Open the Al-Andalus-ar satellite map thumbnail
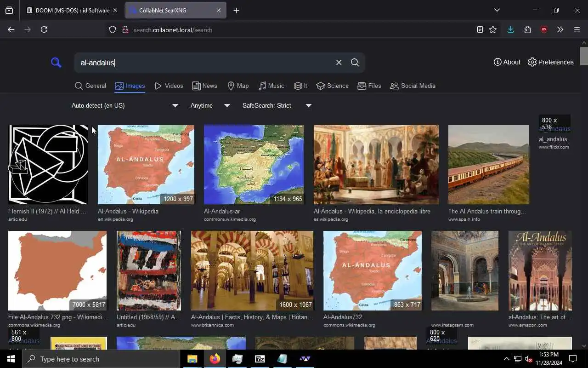This screenshot has height=368, width=588. pyautogui.click(x=254, y=165)
